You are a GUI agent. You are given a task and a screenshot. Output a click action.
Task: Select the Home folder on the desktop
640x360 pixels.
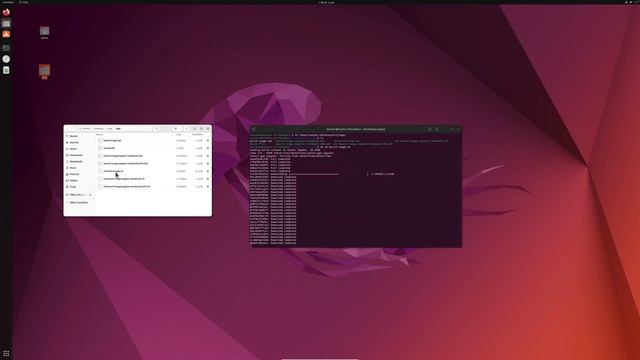(x=44, y=32)
